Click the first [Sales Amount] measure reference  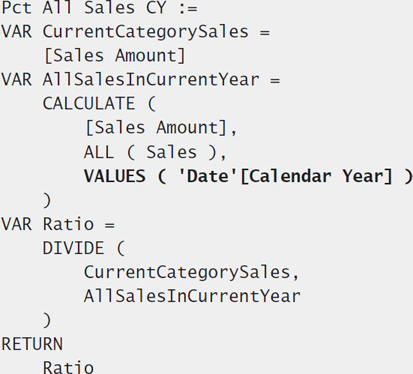pyautogui.click(x=115, y=56)
